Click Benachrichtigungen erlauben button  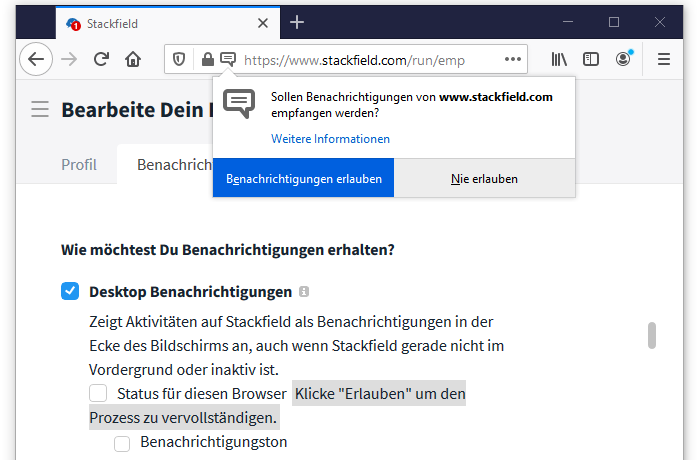coord(304,178)
